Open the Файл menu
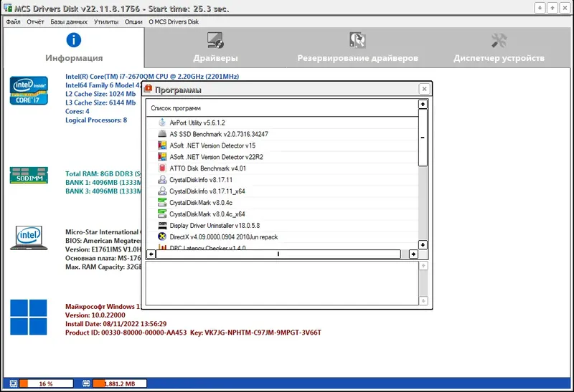574x392 pixels. [x=13, y=22]
